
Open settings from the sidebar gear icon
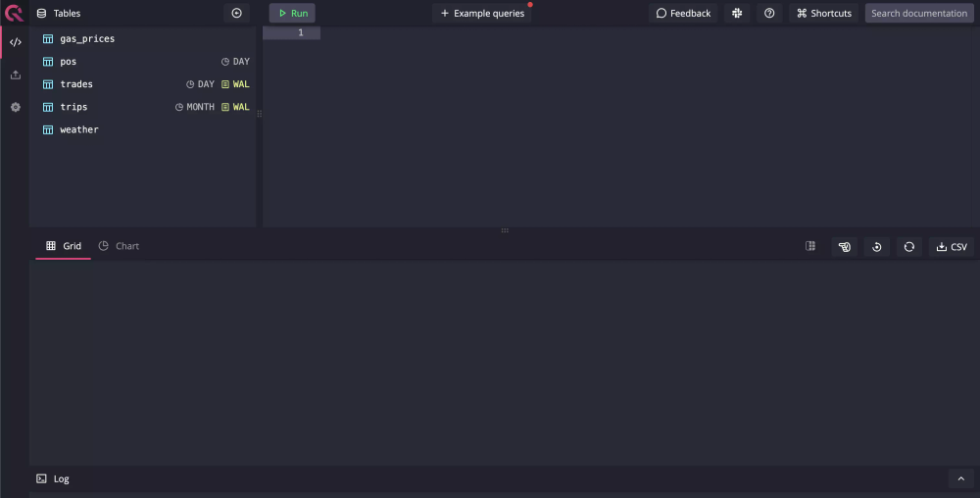(x=15, y=107)
